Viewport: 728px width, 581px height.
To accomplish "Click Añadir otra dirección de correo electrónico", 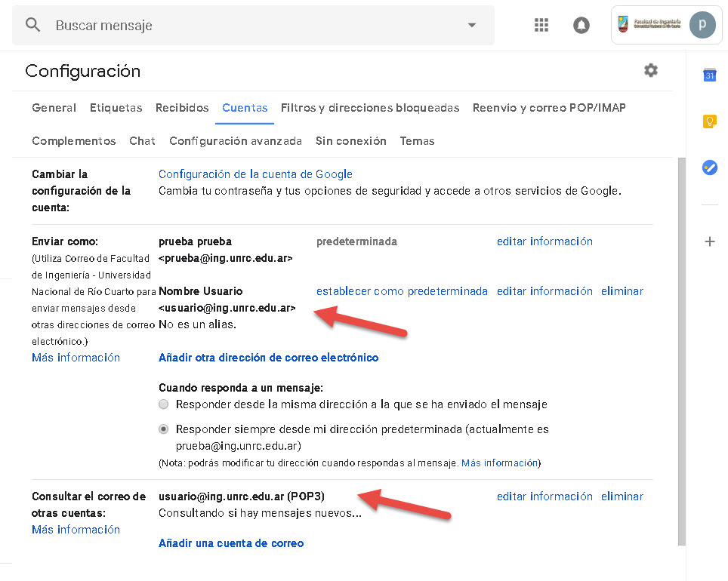I will click(268, 358).
